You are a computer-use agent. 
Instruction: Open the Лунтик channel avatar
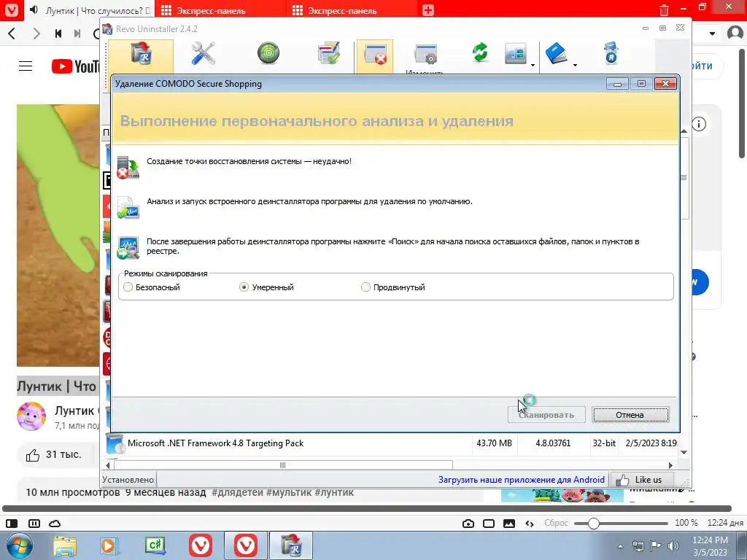click(31, 416)
